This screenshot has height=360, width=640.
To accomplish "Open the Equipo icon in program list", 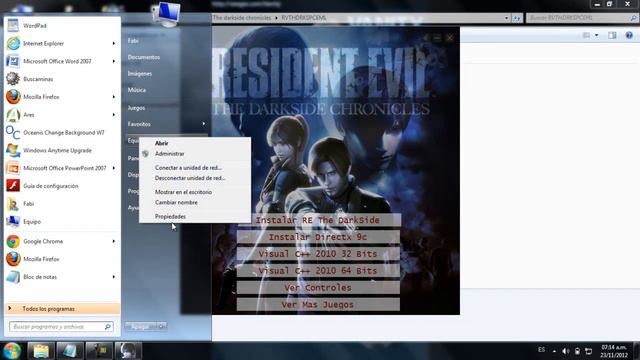I will 13,222.
